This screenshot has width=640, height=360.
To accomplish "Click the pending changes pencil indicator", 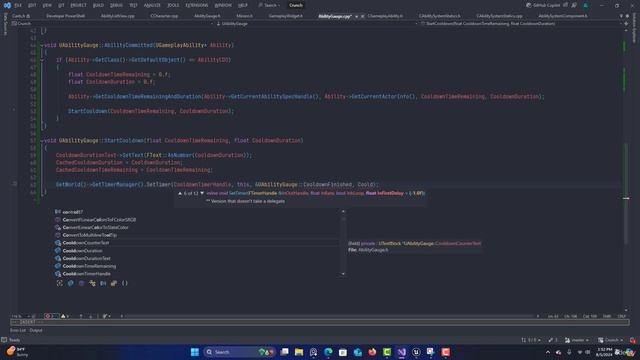I will [x=553, y=340].
